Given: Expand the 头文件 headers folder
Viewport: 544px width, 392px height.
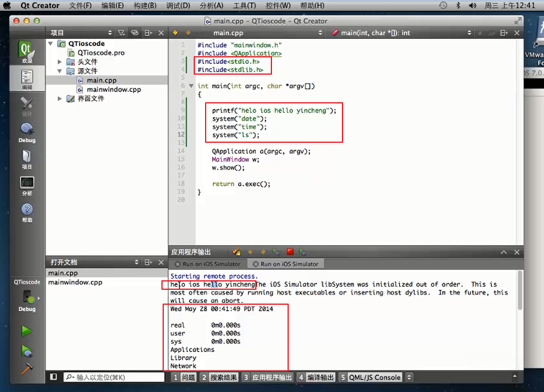Looking at the screenshot, I should point(60,62).
